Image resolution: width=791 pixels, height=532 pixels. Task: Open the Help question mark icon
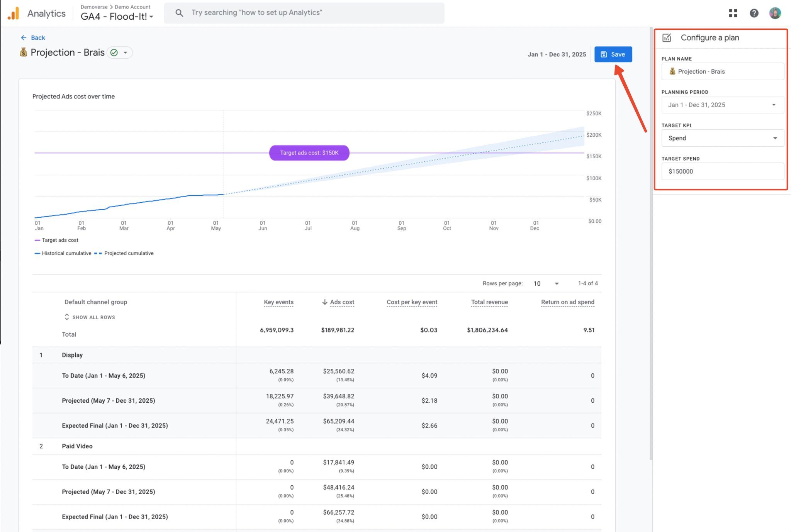tap(754, 13)
